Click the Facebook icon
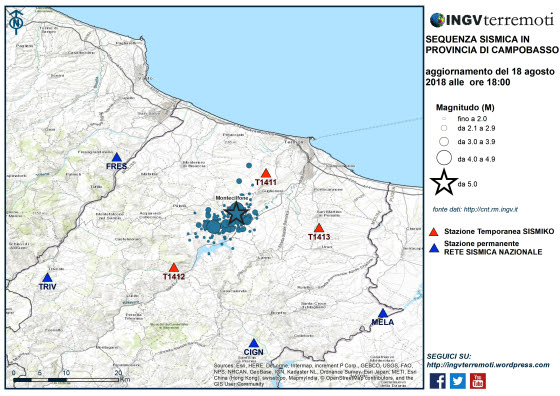Screen dimensions: 560x396 click(437, 381)
